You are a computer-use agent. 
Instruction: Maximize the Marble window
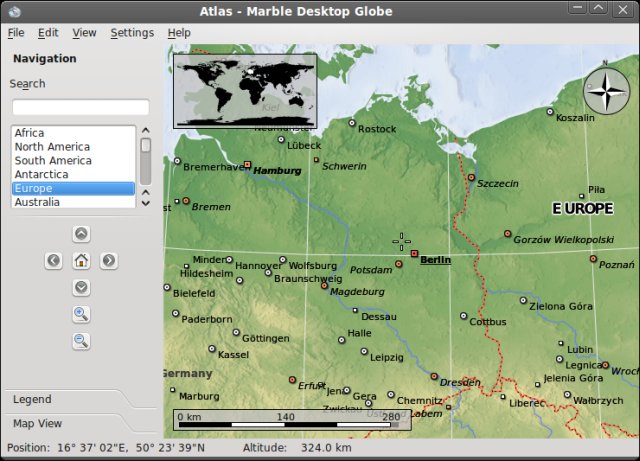[598, 9]
